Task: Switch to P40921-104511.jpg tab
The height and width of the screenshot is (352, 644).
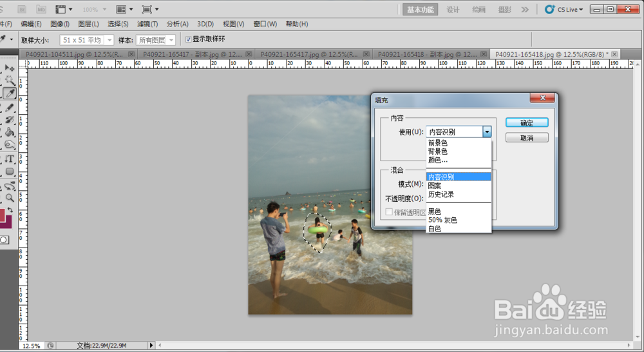Action: [x=74, y=54]
